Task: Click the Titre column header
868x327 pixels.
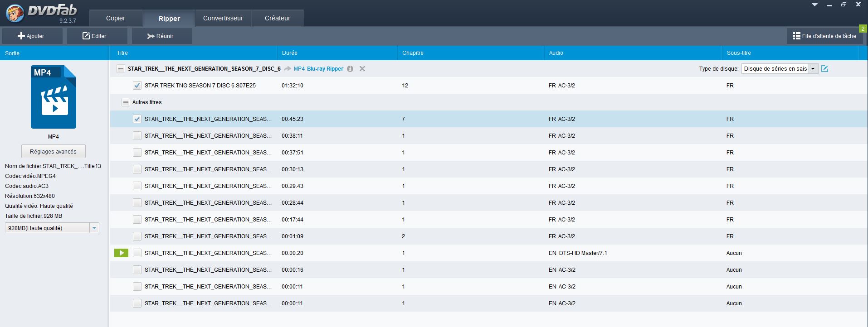Action: point(193,53)
